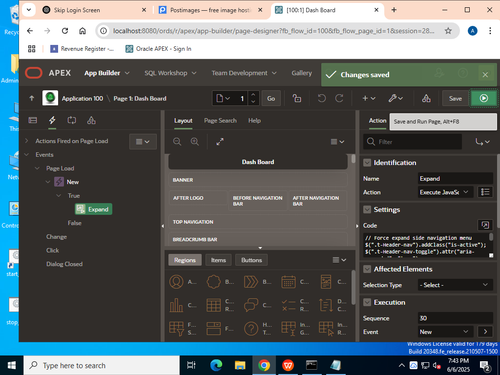Click the code box scrollbar

tap(491, 237)
